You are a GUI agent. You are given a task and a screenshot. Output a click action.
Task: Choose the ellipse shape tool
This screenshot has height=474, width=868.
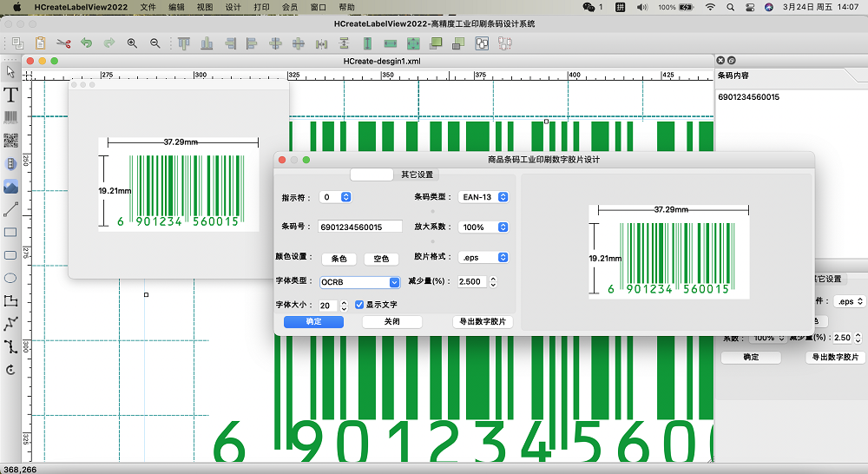(x=10, y=278)
